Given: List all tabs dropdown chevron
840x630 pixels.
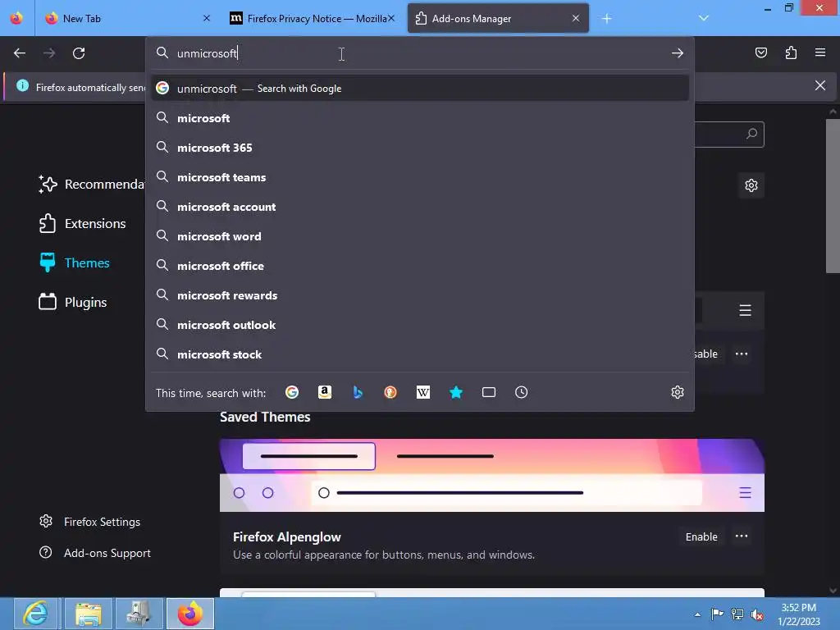Looking at the screenshot, I should point(704,18).
